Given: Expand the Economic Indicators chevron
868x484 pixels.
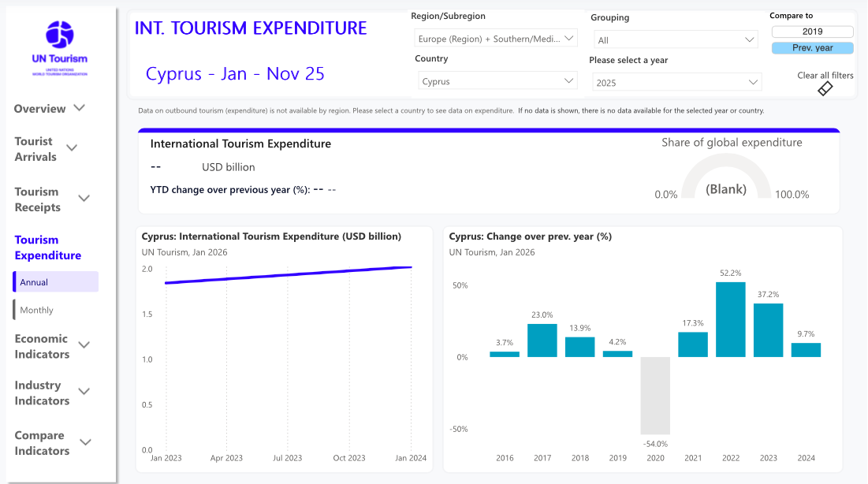Looking at the screenshot, I should (x=84, y=344).
